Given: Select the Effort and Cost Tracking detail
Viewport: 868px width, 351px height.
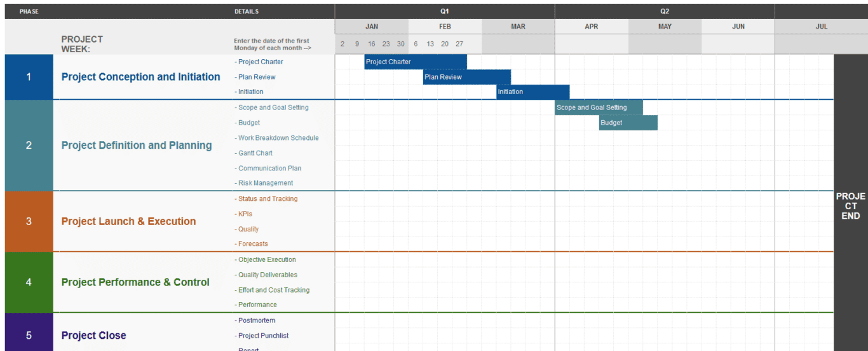Looking at the screenshot, I should [x=273, y=290].
